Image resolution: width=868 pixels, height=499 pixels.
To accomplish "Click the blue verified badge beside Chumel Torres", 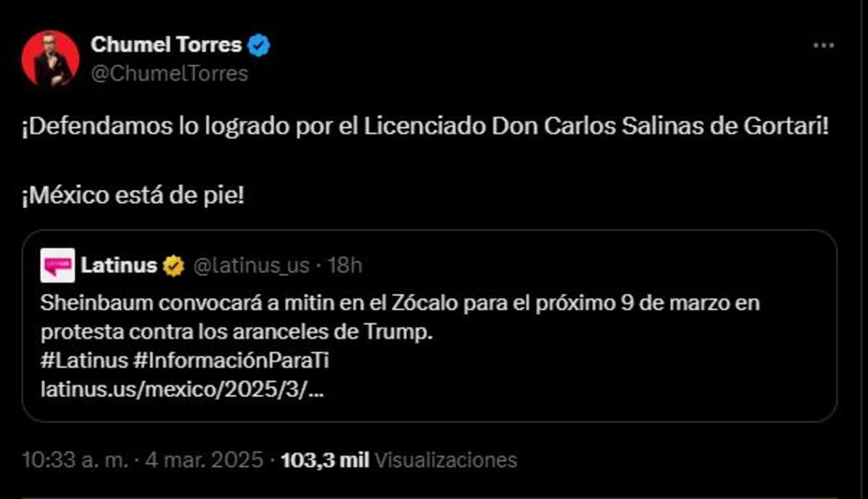I will (x=258, y=45).
